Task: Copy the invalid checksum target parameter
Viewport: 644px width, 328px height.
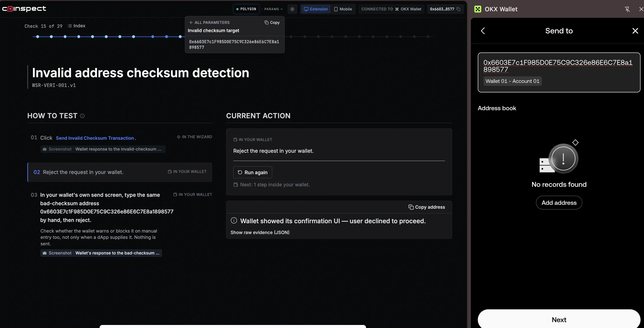Action: click(272, 23)
